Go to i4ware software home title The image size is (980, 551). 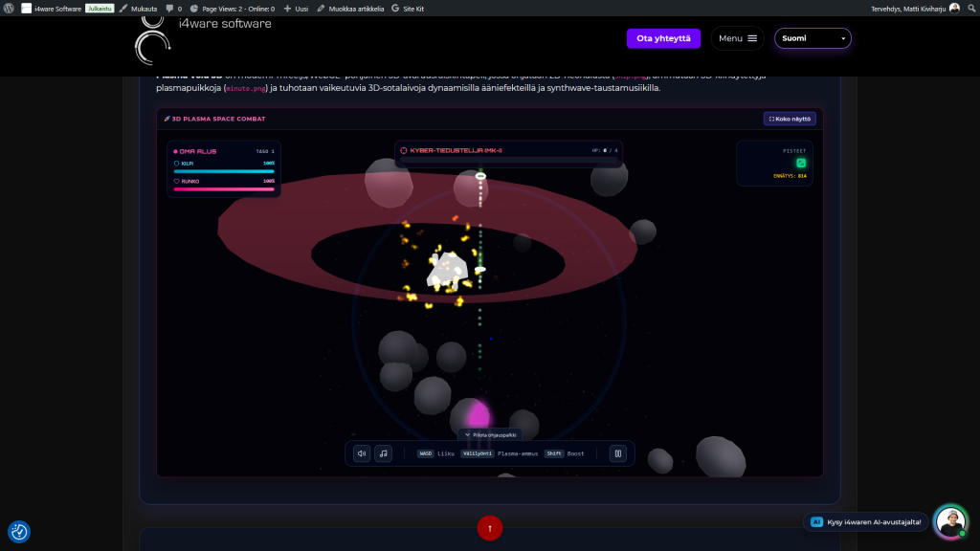click(x=225, y=24)
